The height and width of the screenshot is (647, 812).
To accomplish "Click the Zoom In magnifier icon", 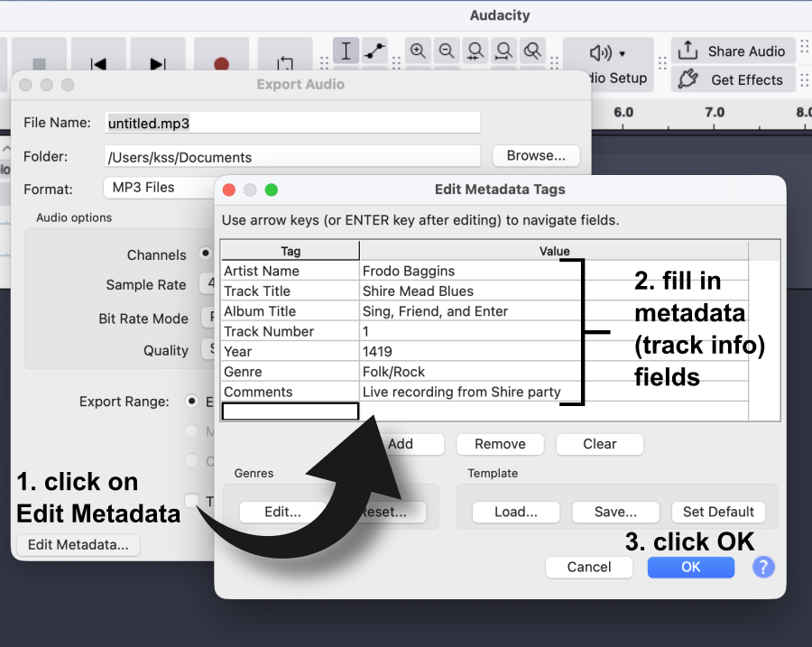I will (x=418, y=51).
